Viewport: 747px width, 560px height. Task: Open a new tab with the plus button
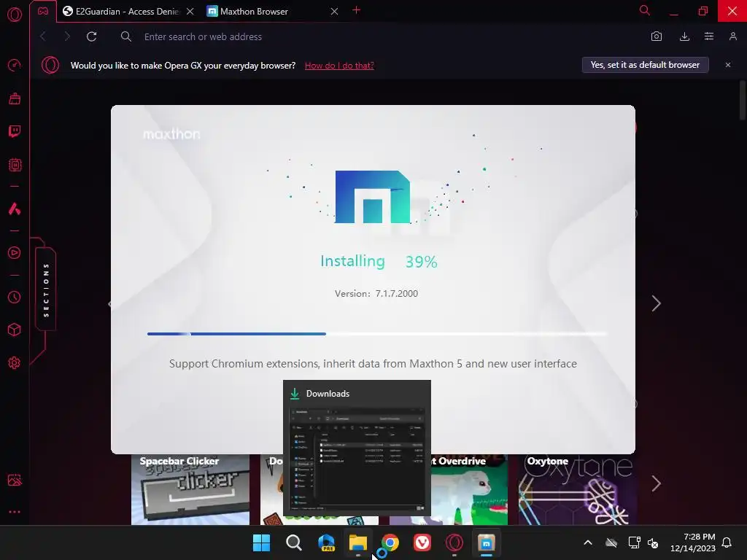[x=356, y=10]
